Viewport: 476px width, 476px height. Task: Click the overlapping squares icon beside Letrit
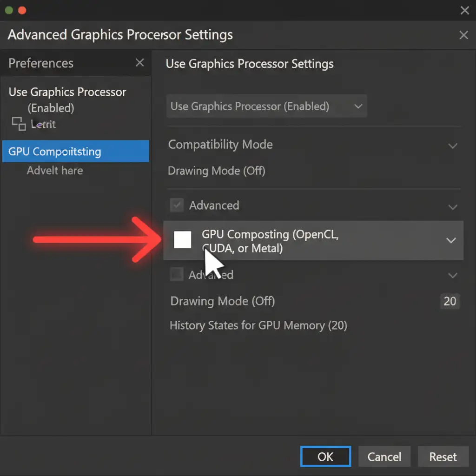pyautogui.click(x=19, y=124)
